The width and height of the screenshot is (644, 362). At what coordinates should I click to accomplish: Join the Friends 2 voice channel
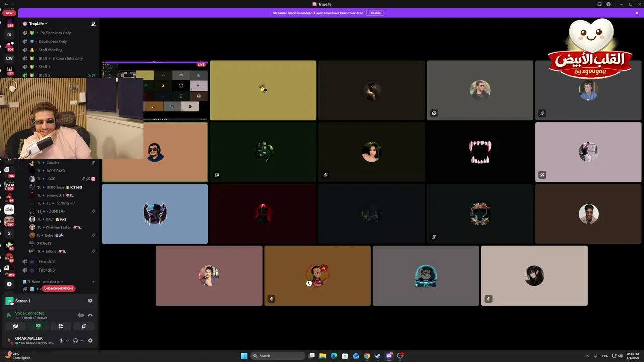pos(46,261)
